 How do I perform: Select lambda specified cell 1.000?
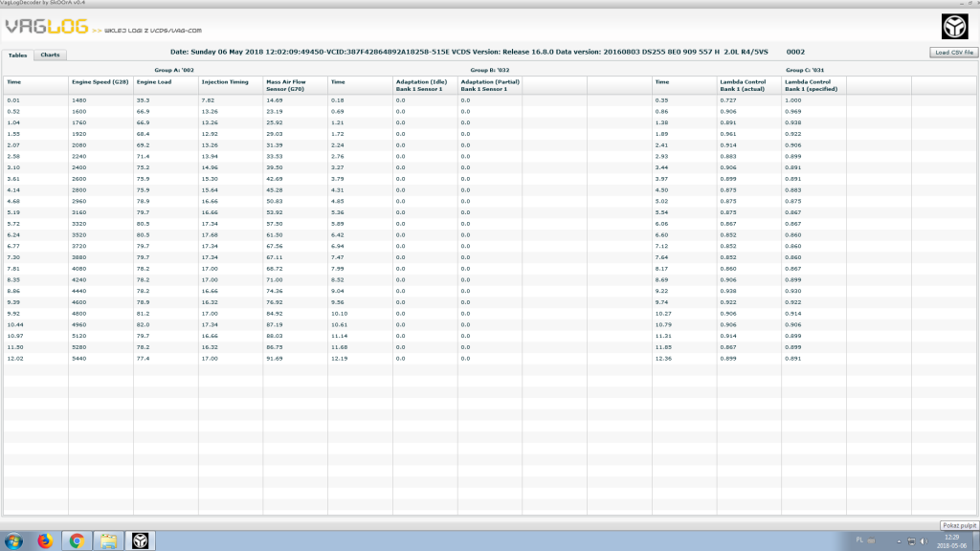pos(793,99)
